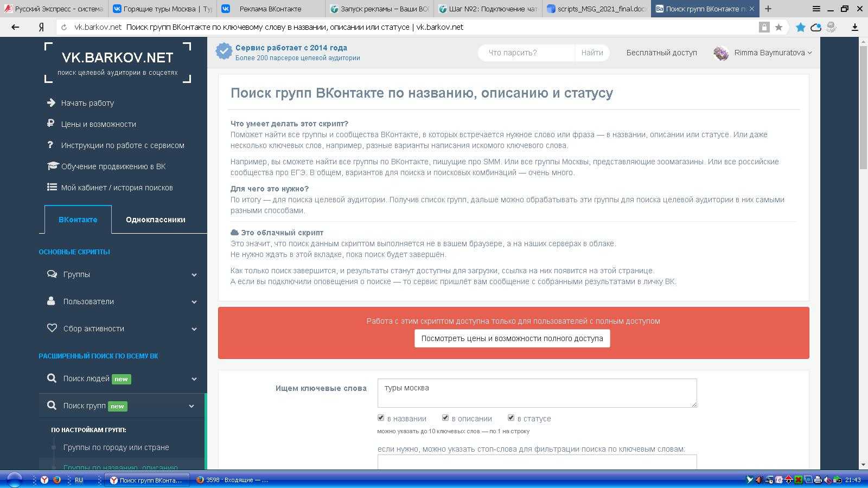
Task: Click the system clock 21:43
Action: point(853,480)
